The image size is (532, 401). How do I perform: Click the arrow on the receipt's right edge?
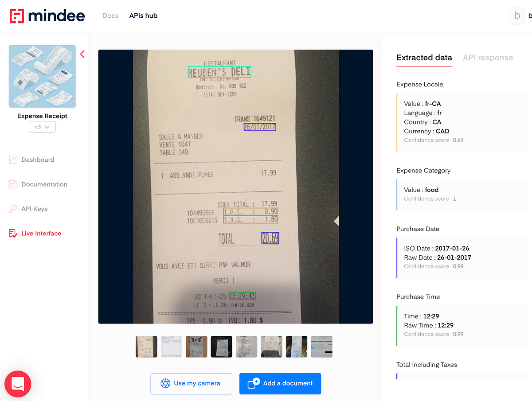coord(336,220)
